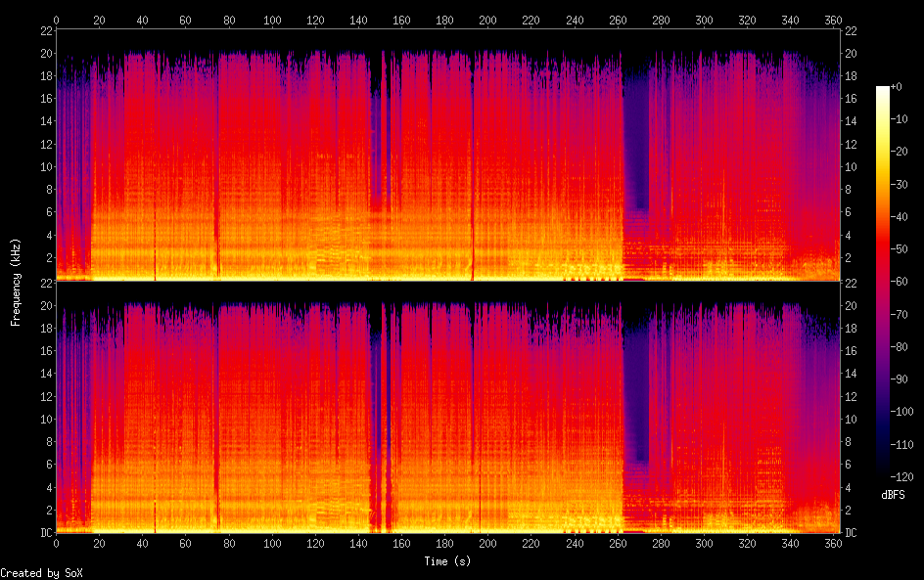
Task: Click the "Time (s)" axis label
Action: click(x=449, y=561)
